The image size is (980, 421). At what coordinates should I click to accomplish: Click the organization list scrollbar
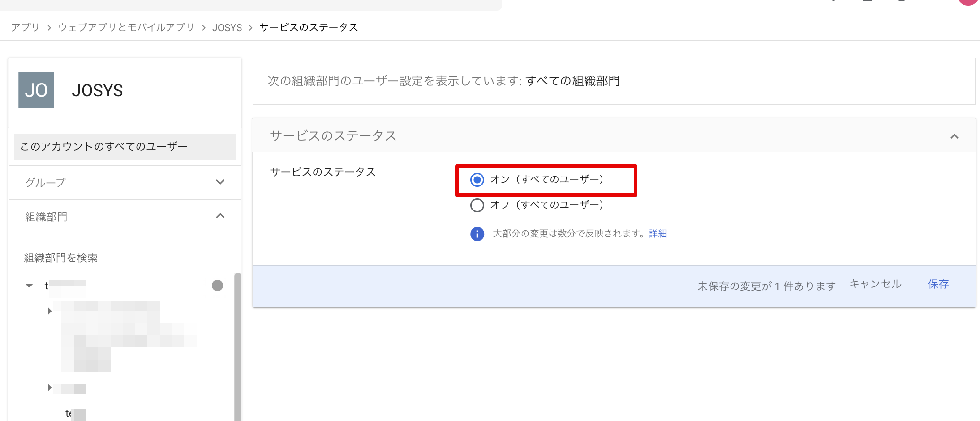coord(238,347)
